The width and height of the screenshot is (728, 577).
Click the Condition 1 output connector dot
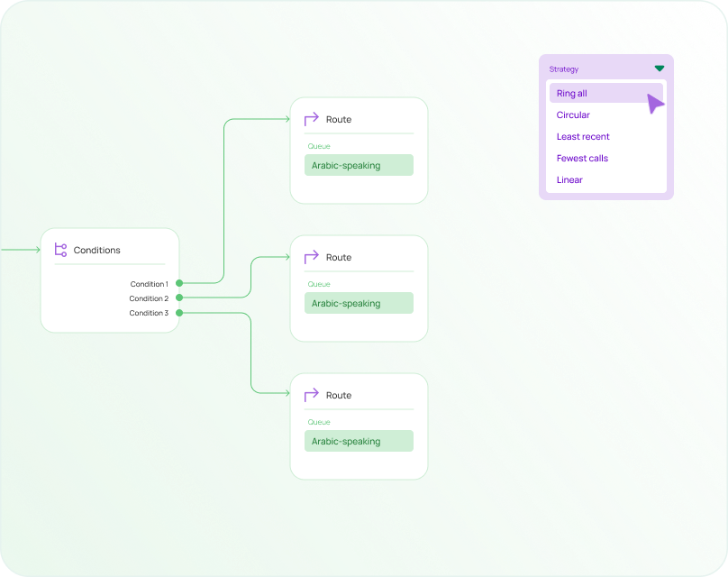point(179,283)
